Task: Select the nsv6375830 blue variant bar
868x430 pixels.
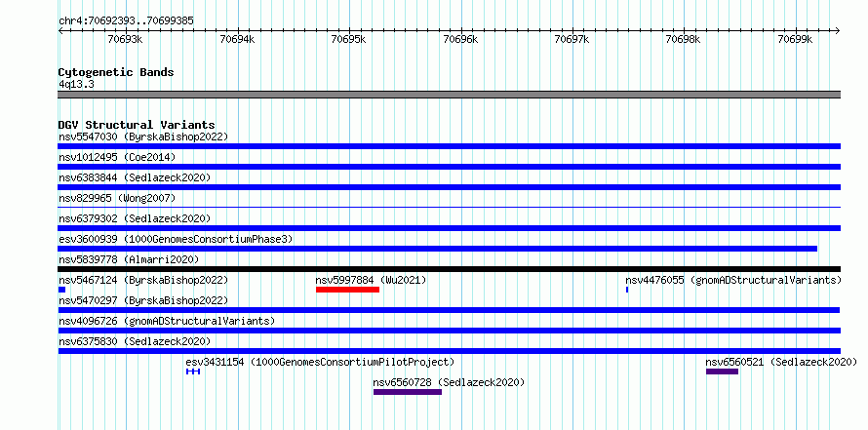Action: (x=449, y=351)
